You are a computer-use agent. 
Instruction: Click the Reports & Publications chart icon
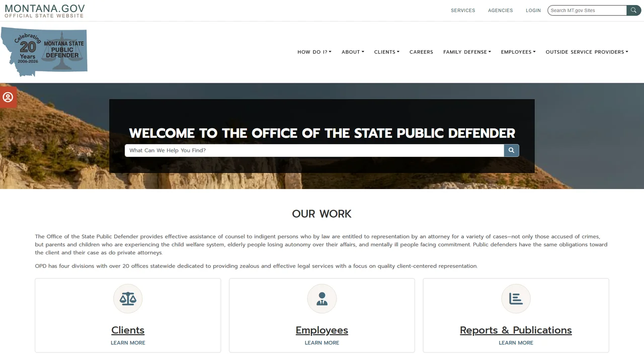pos(516,299)
